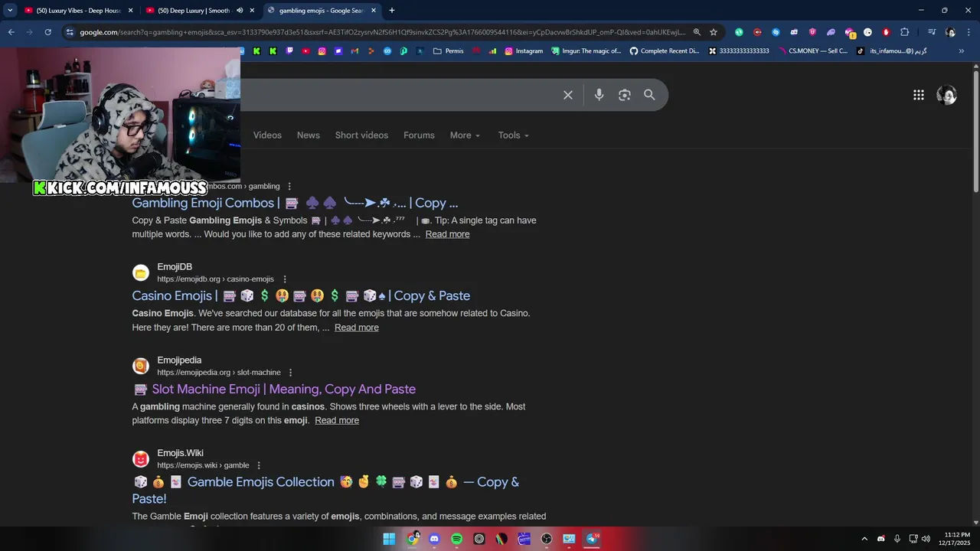
Task: Switch to the Videos results tab
Action: (267, 135)
